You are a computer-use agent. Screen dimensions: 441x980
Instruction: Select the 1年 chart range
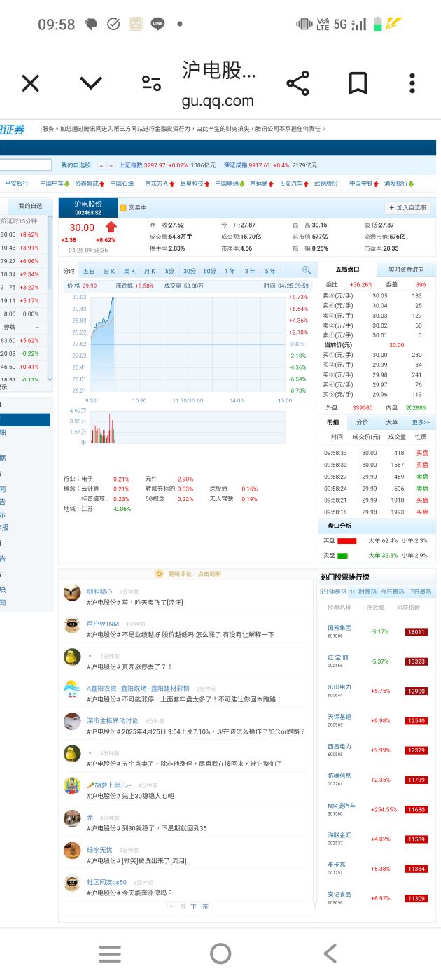(x=230, y=271)
